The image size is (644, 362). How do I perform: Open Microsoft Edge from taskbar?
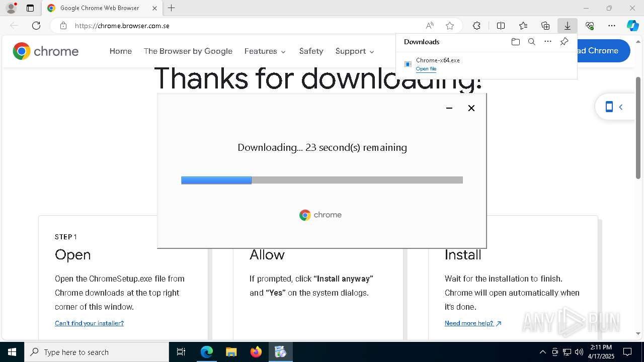[207, 352]
